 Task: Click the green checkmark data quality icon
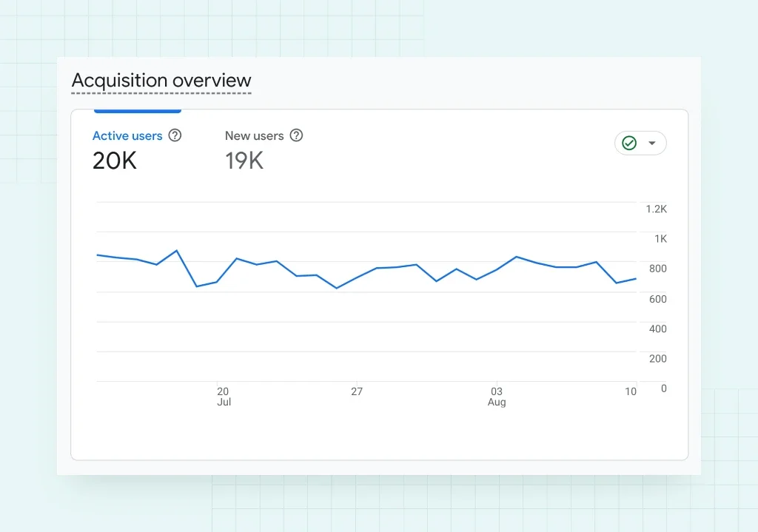[x=629, y=143]
